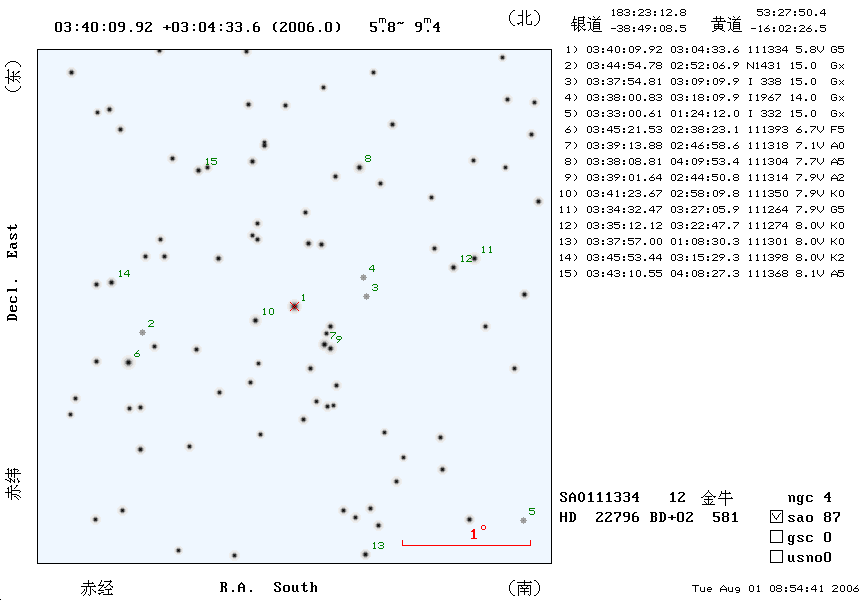Click list row 1 with 111334 5.8V G5
The image size is (860, 600).
tap(703, 49)
